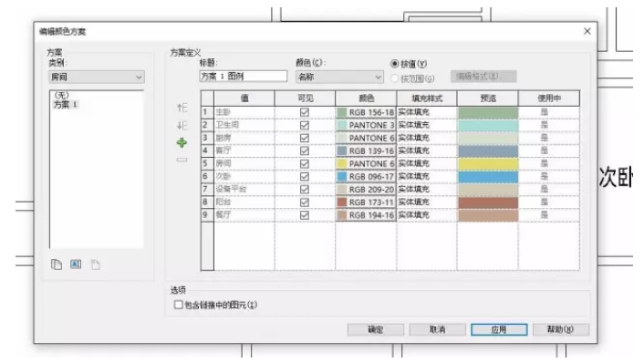Open color RGB 139-16 for 客厅

366,150
